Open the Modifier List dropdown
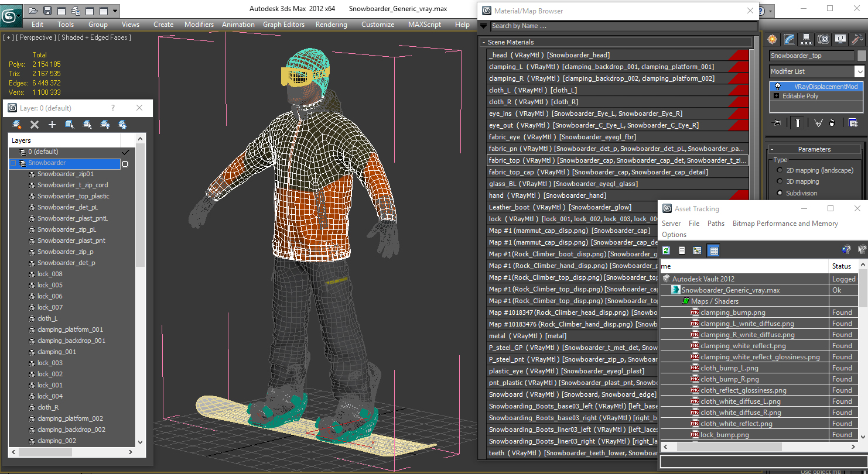This screenshot has height=474, width=868. 859,71
